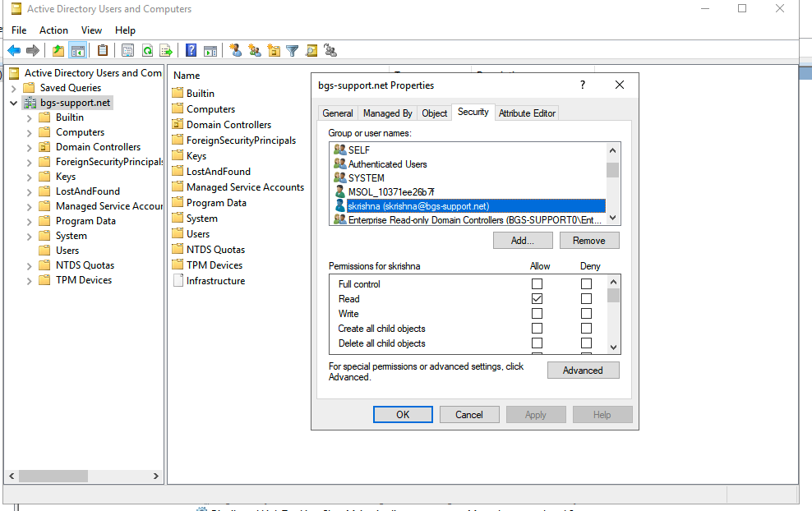
Task: Click the Find objects magnifier icon
Action: pyautogui.click(x=311, y=51)
